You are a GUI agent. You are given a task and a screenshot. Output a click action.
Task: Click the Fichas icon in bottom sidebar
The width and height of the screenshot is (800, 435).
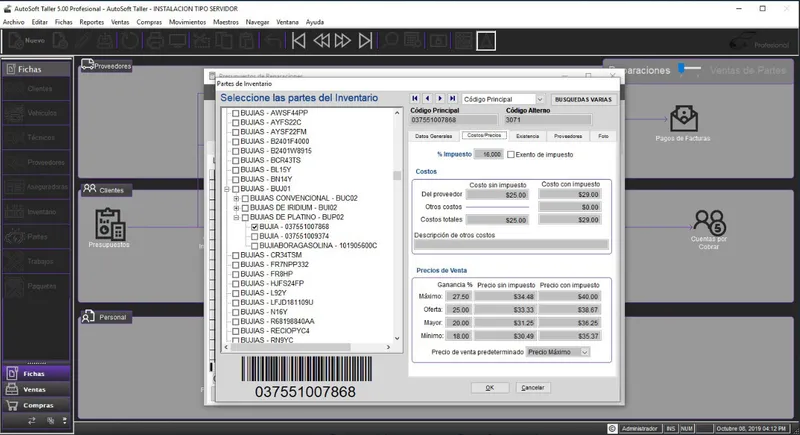tap(12, 374)
